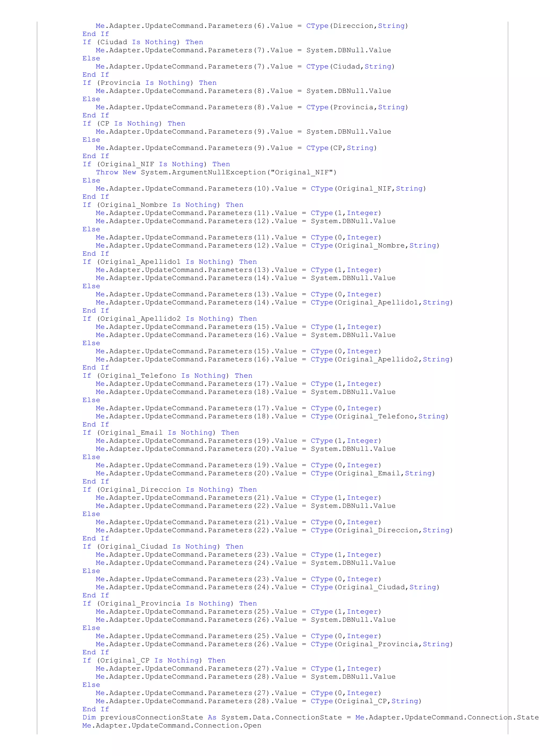
Task: Click the line assigning CType(Original_CP,String)
Action: tap(259, 701)
